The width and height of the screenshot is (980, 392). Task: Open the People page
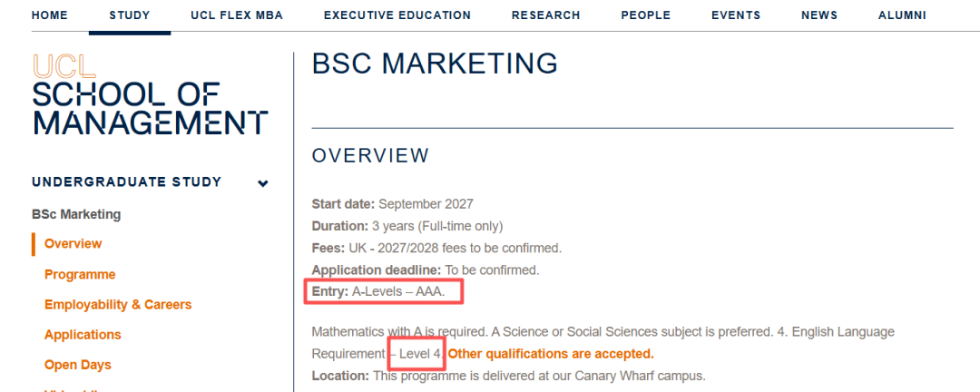646,15
